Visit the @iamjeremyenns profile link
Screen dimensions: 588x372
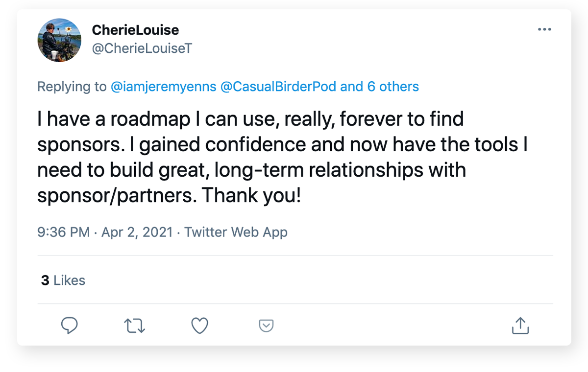click(x=164, y=87)
